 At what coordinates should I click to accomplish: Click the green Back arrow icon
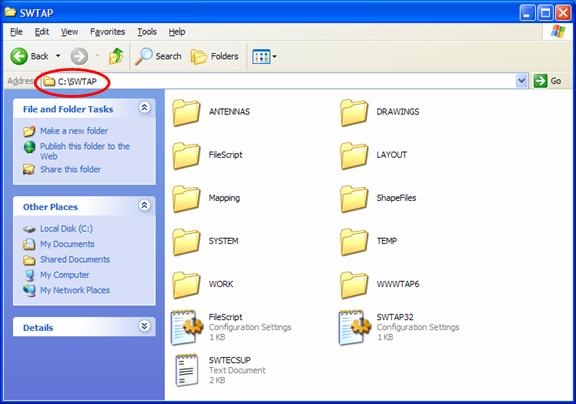pos(19,56)
